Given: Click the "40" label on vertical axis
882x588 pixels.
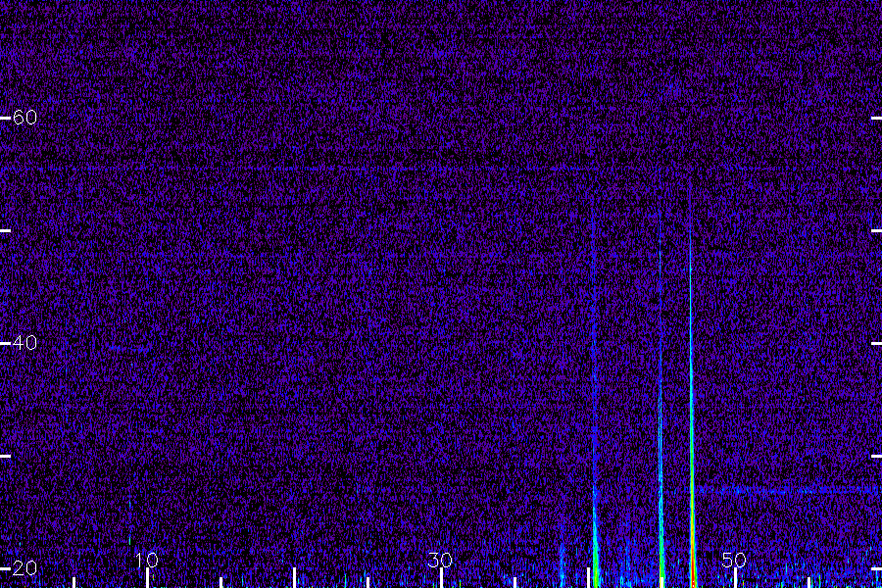Looking at the screenshot, I should pos(24,343).
